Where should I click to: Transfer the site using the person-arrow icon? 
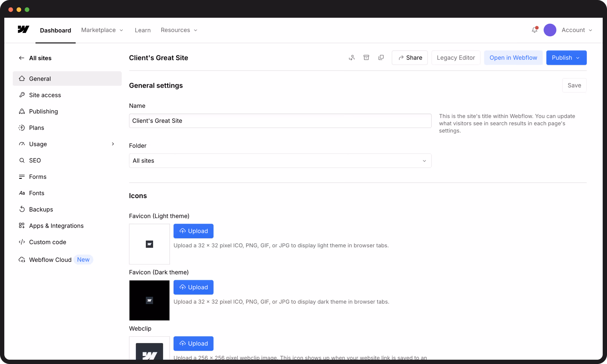coord(351,58)
